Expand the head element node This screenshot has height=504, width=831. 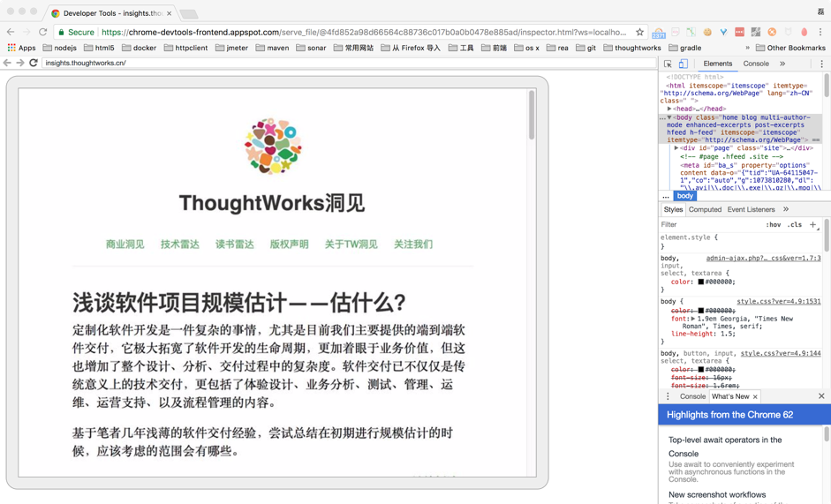click(x=669, y=109)
